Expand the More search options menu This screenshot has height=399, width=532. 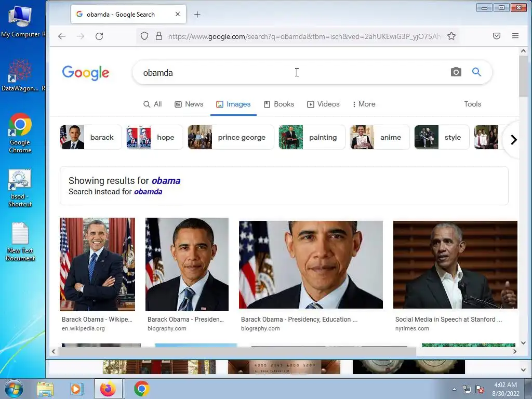tap(364, 104)
